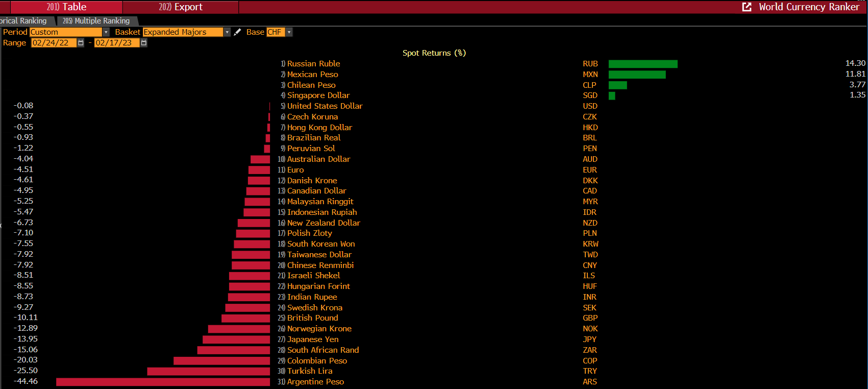868x389 pixels.
Task: Click on Indonesian Rupiah
Action: click(x=322, y=212)
